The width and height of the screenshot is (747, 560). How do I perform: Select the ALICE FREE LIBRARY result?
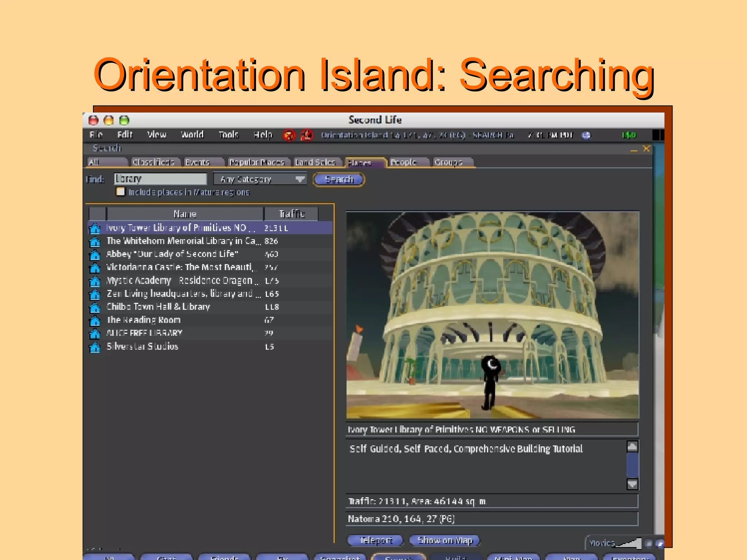point(210,334)
